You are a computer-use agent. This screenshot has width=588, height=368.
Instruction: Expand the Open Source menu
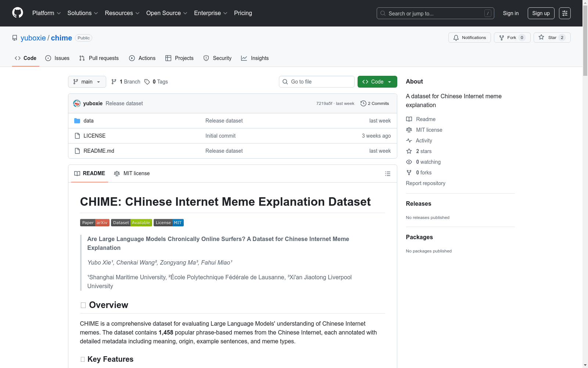click(x=167, y=13)
